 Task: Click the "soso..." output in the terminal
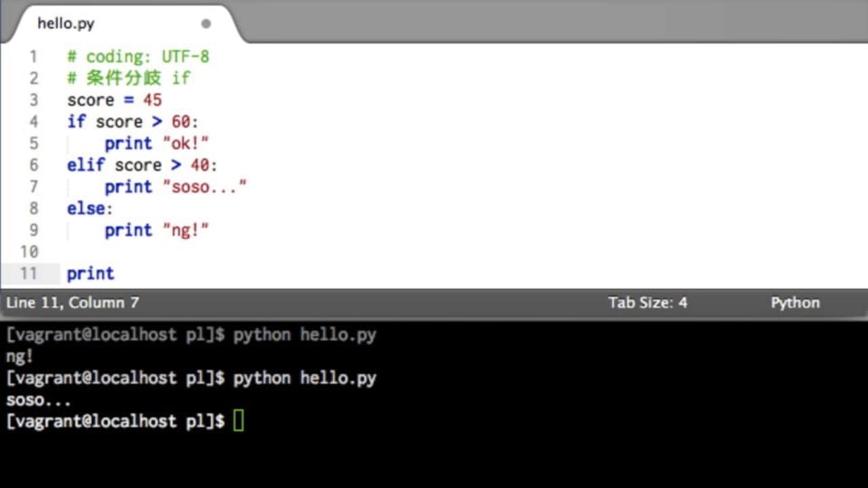(x=39, y=399)
